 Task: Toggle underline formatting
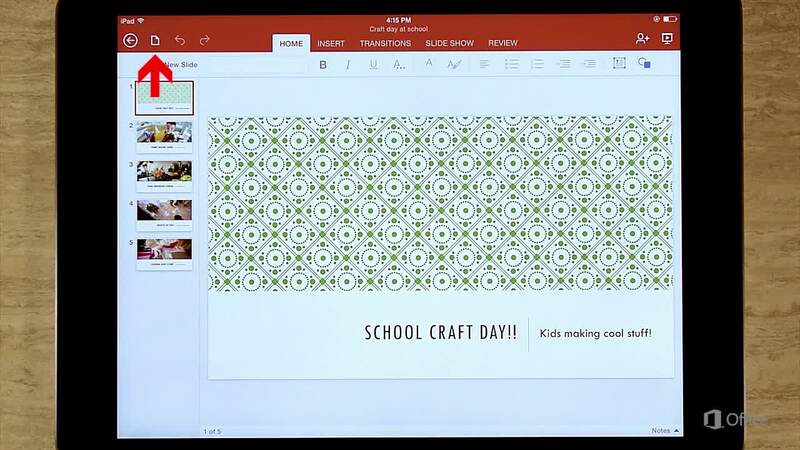click(373, 65)
